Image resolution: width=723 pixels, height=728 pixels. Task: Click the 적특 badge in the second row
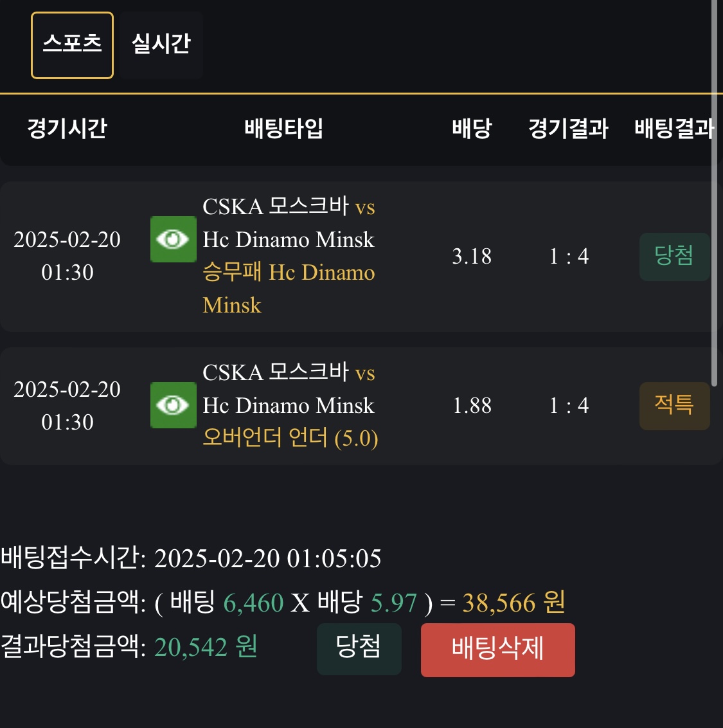[x=674, y=406]
